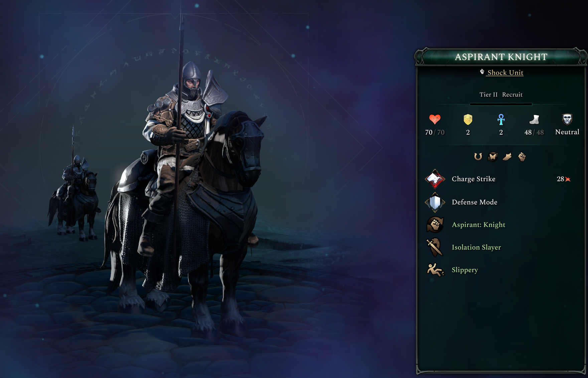Viewport: 588px width, 378px height.
Task: Open the Shock Unit link
Action: coord(505,73)
